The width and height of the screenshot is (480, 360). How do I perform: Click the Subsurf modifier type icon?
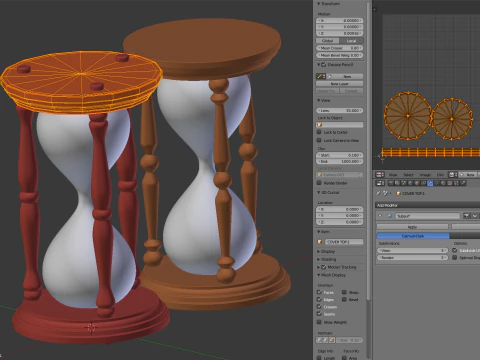click(390, 216)
